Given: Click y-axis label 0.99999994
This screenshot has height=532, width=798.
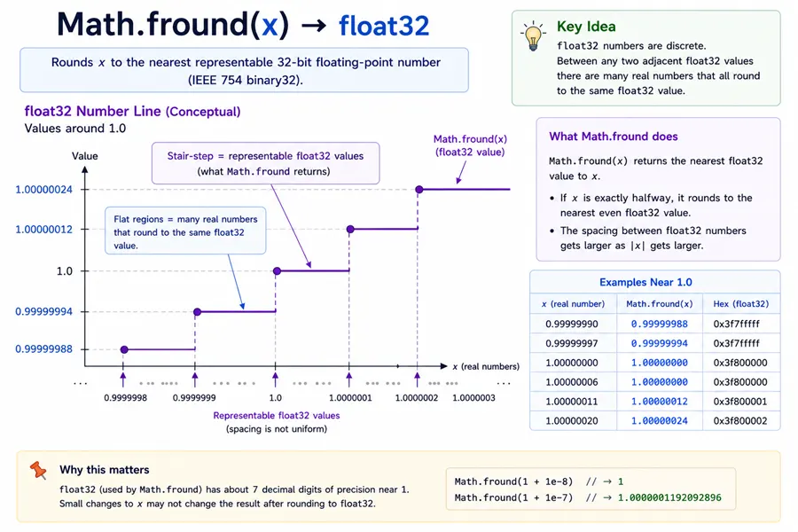Looking at the screenshot, I should click(43, 311).
